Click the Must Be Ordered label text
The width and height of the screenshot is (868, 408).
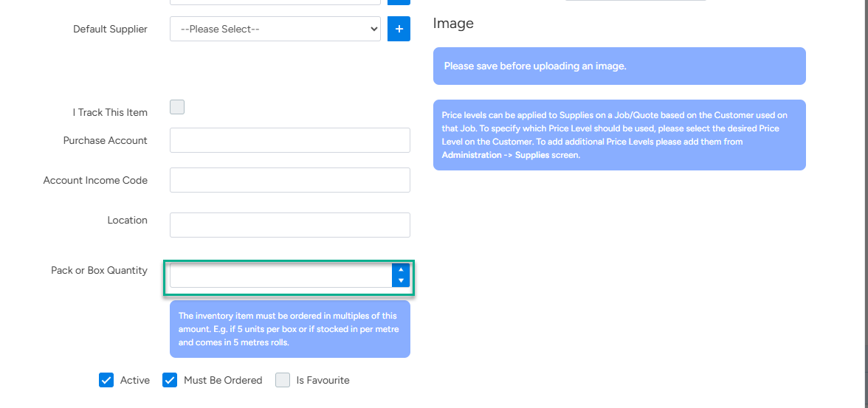tap(223, 381)
